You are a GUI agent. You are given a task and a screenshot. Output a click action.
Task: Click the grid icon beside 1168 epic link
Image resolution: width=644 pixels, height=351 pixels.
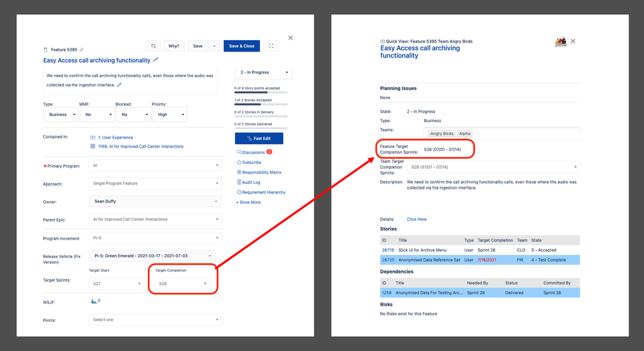pyautogui.click(x=93, y=146)
